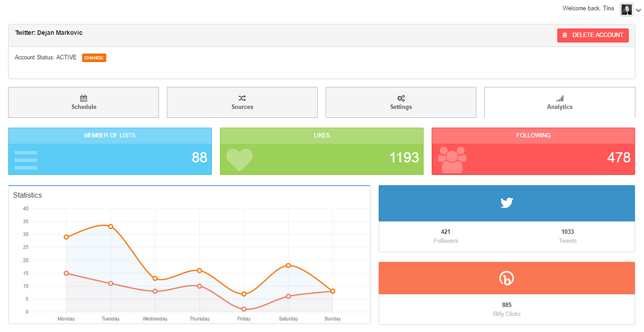Open the Settings gears icon
Image resolution: width=644 pixels, height=332 pixels.
tap(401, 98)
